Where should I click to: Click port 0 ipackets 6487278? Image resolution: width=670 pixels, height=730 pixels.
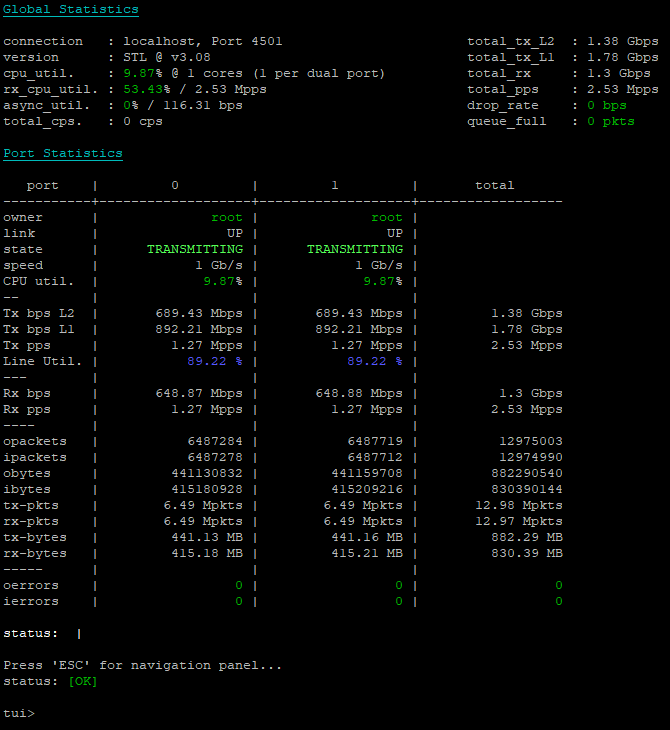pyautogui.click(x=215, y=458)
